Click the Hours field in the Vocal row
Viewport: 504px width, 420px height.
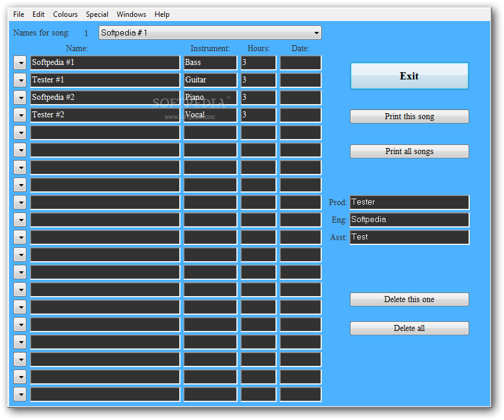pos(259,115)
